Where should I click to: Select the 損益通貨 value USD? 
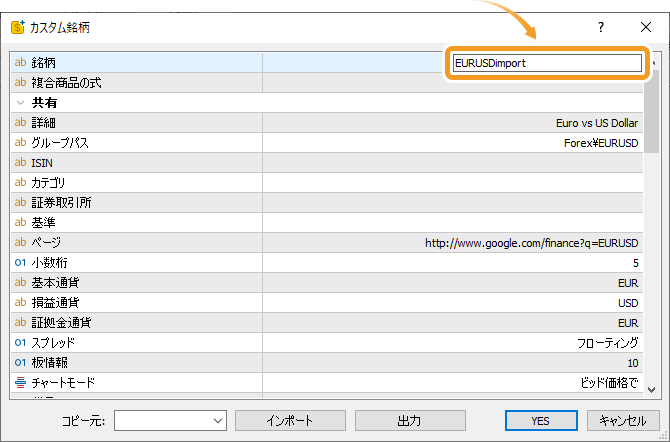coord(628,303)
